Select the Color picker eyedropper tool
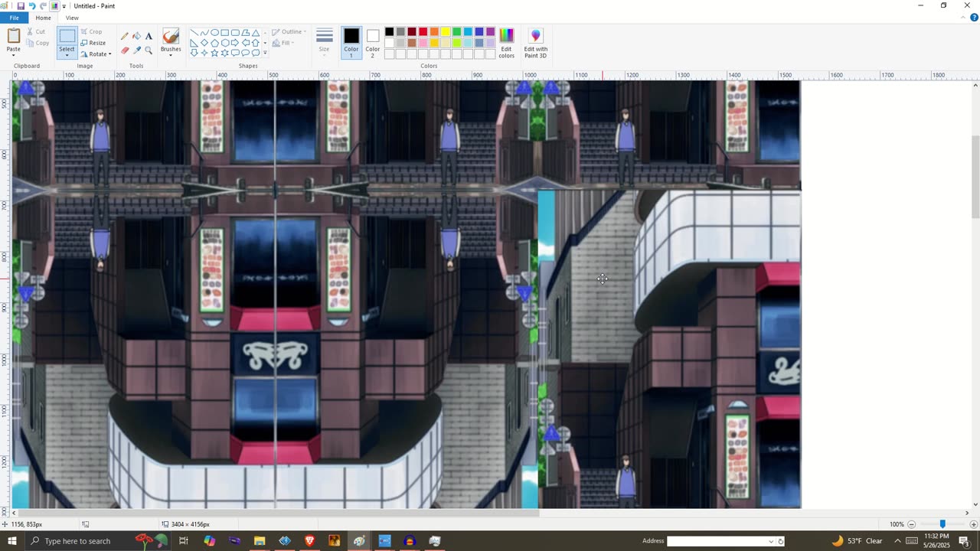 (136, 51)
